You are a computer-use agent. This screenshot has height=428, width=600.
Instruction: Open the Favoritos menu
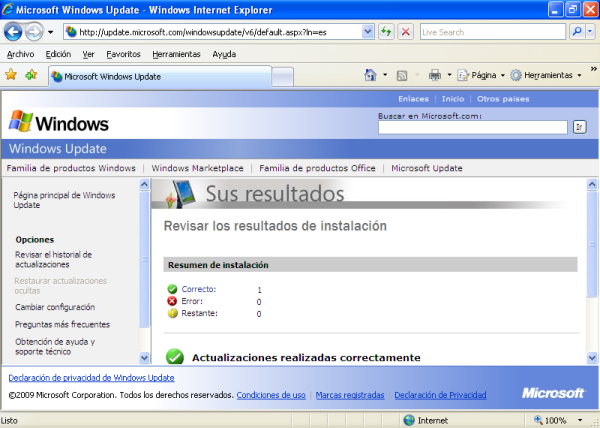(123, 54)
